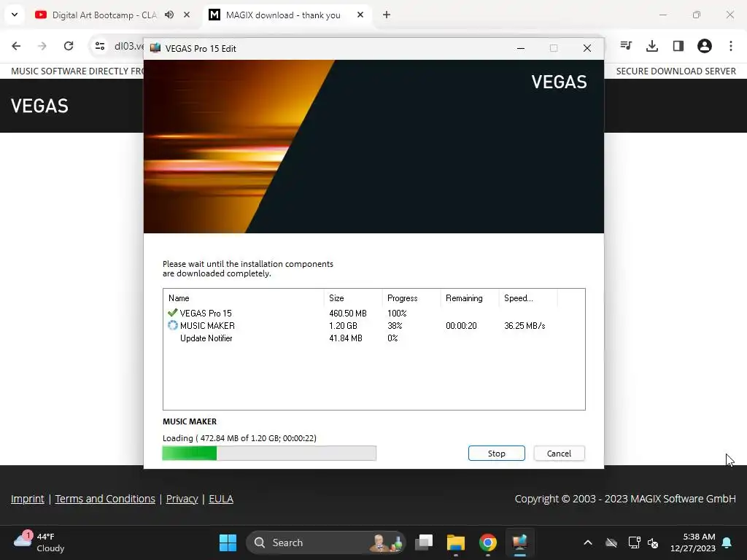This screenshot has width=747, height=560.
Task: Open the Terms and Conditions link
Action: (x=105, y=499)
